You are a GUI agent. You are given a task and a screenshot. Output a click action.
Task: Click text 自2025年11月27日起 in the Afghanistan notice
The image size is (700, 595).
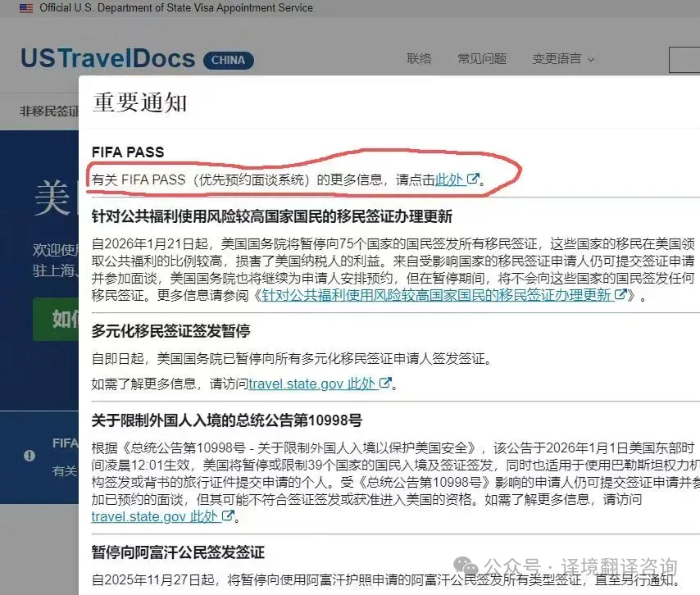pyautogui.click(x=153, y=579)
